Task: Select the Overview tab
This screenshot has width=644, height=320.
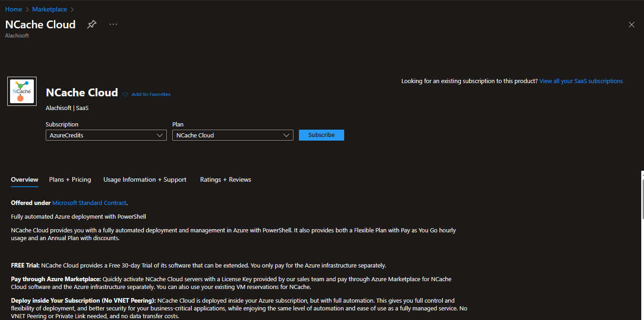Action: [x=25, y=179]
